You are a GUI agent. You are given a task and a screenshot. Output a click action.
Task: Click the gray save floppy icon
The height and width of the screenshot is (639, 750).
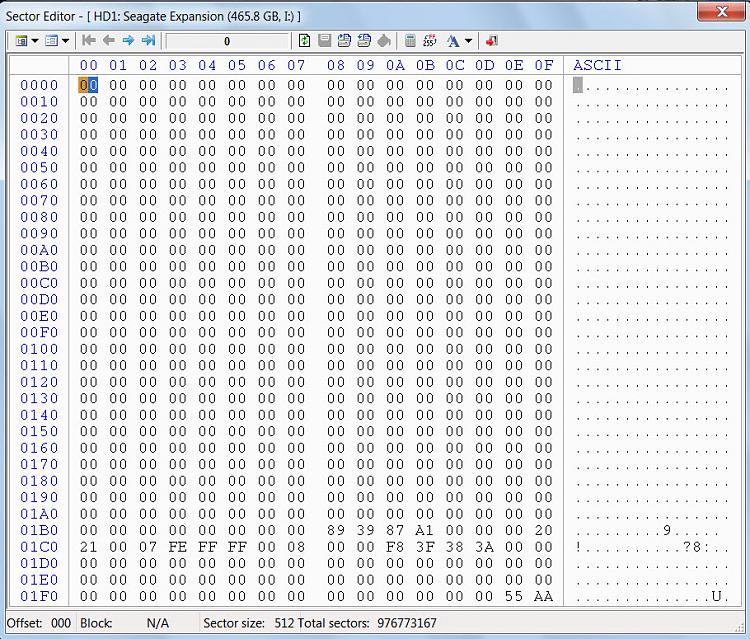pos(324,41)
